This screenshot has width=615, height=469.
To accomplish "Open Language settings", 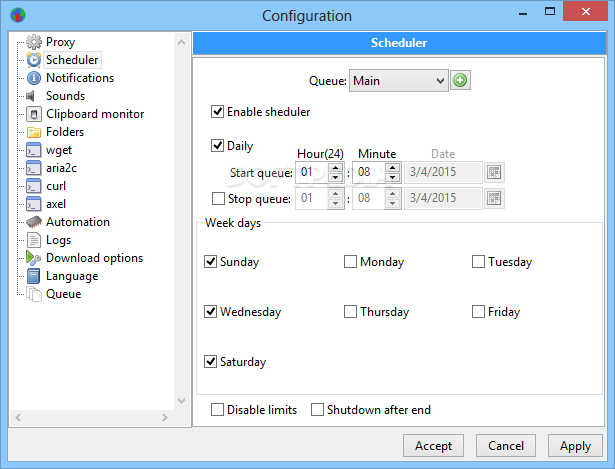I will point(72,276).
